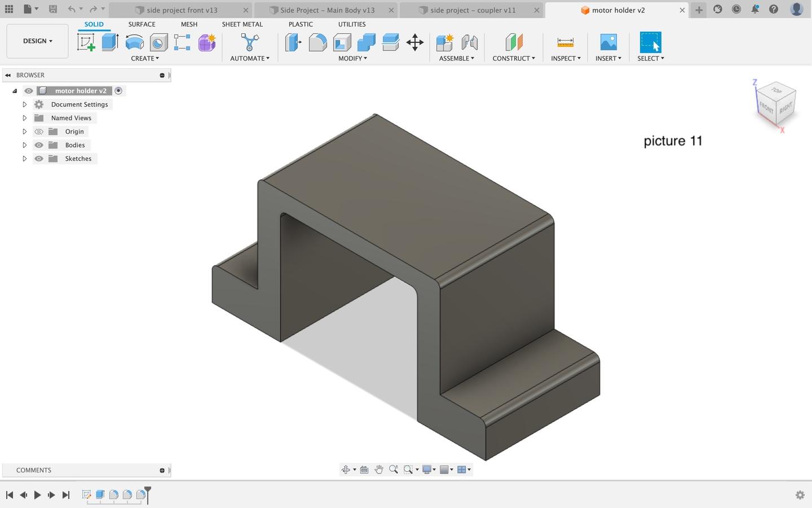812x508 pixels.
Task: Hide the Sketches folder
Action: [39, 159]
